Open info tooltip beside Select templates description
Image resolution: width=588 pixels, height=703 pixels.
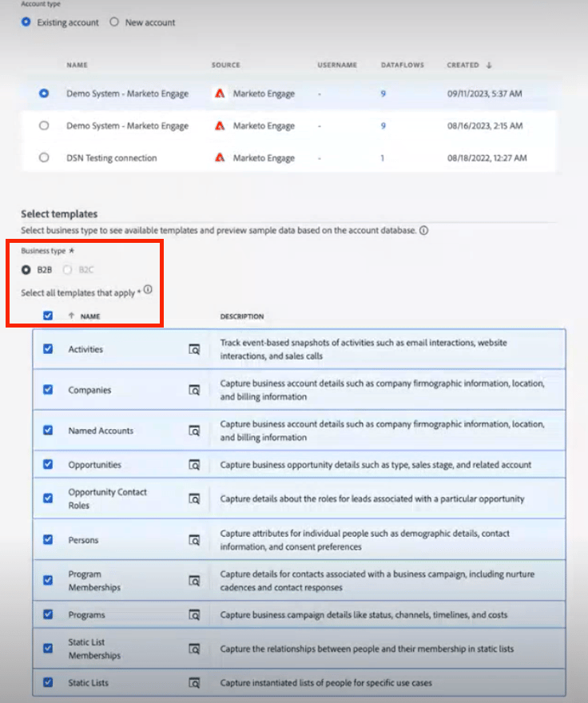424,230
